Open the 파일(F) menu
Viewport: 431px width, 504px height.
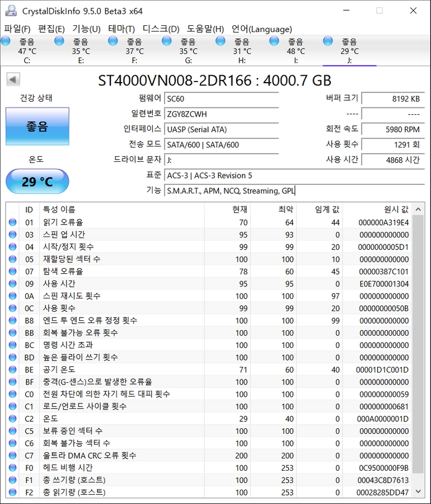point(17,29)
